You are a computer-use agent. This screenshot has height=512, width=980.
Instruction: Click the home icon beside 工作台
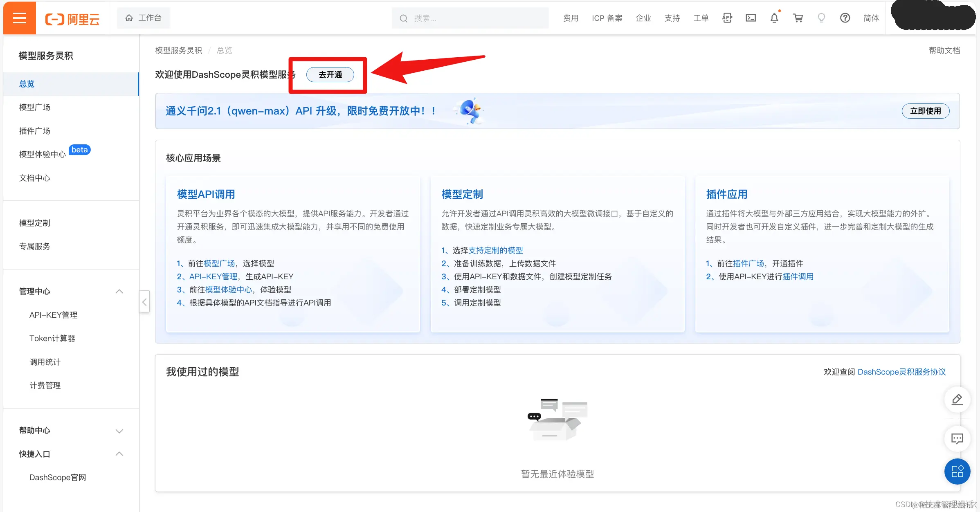tap(129, 18)
